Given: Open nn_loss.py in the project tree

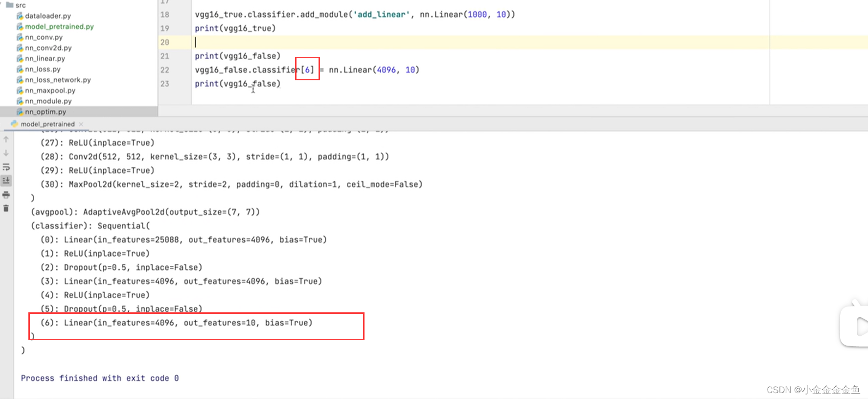Looking at the screenshot, I should click(x=43, y=70).
